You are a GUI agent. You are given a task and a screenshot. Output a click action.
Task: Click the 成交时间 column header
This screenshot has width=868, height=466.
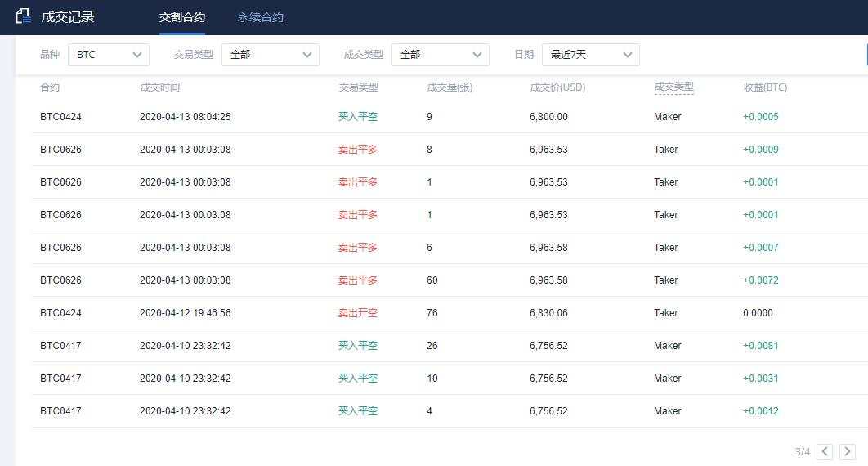160,87
